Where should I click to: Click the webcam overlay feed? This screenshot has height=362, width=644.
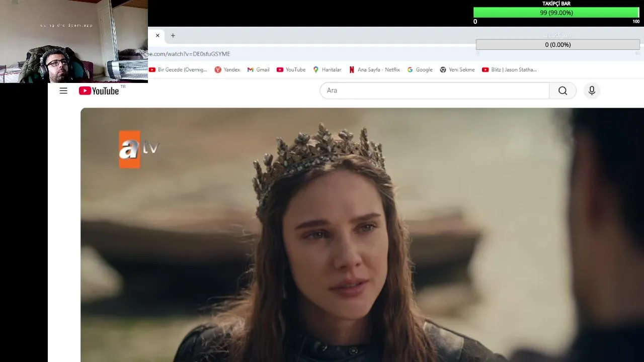coord(74,41)
